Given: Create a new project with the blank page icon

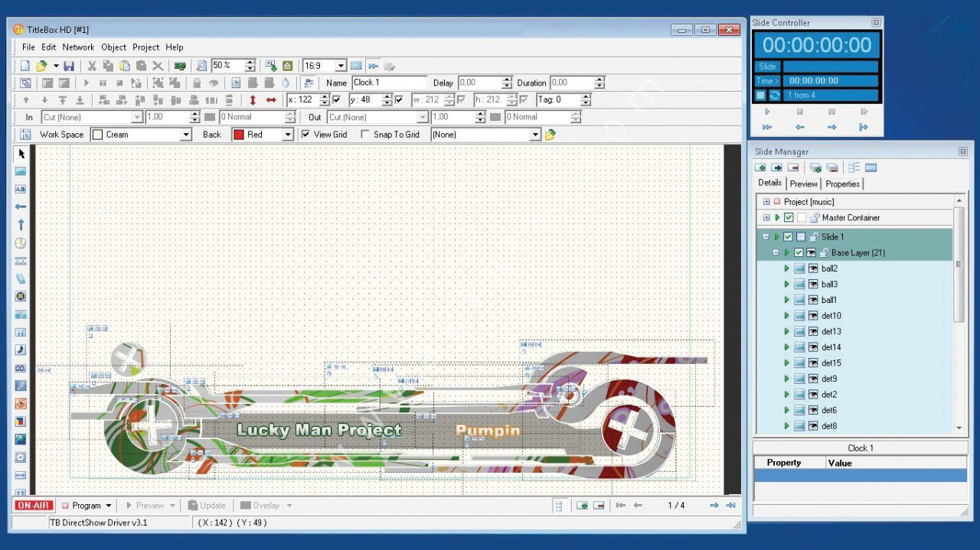Looking at the screenshot, I should pyautogui.click(x=25, y=67).
